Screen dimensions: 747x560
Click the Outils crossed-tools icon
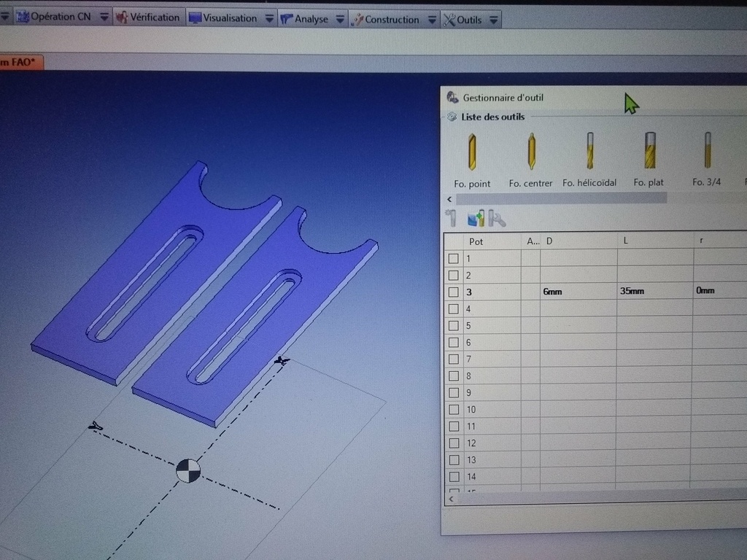pos(449,20)
